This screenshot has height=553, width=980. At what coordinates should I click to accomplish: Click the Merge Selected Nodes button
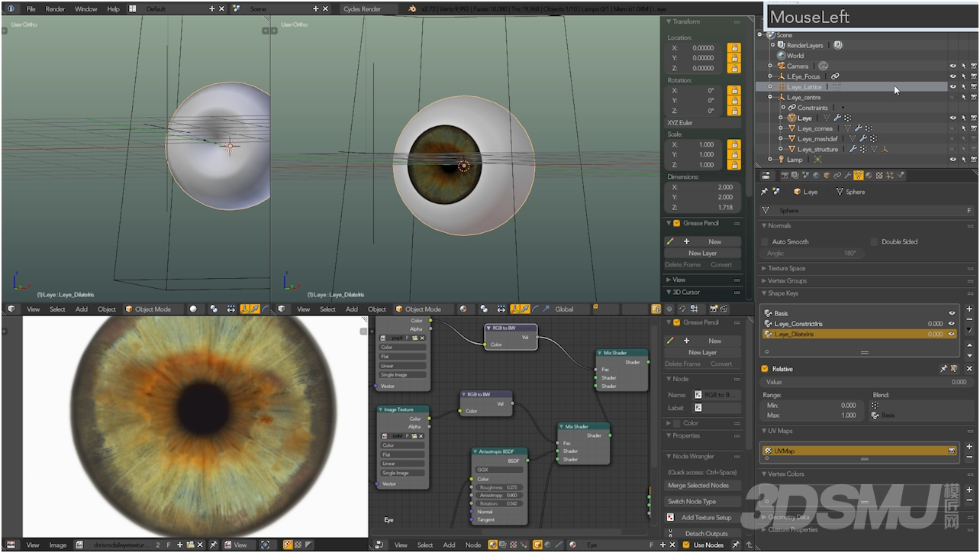pos(703,485)
